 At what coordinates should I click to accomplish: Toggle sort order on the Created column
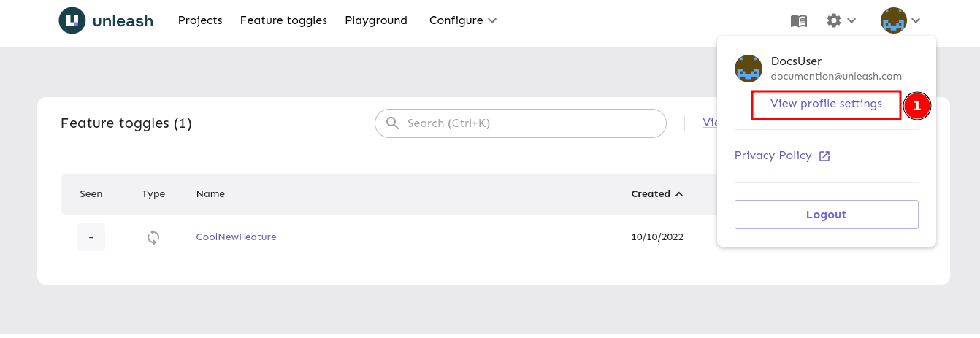656,194
